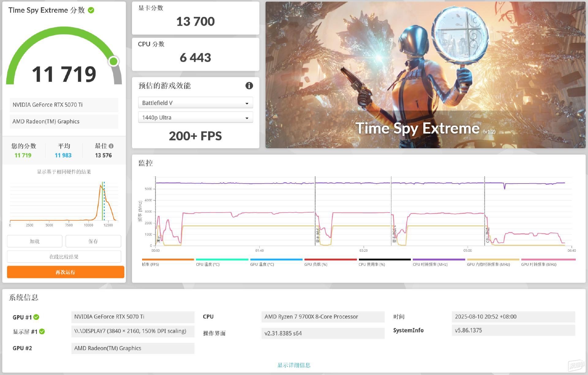Expand details via 显示详细信息 link
Viewport: 588px width, 375px height.
click(x=294, y=365)
